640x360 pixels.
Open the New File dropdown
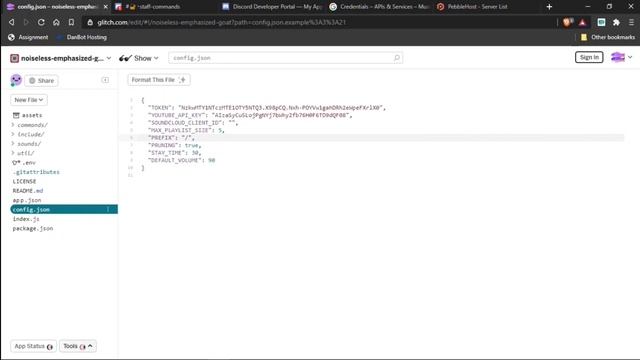(29, 100)
